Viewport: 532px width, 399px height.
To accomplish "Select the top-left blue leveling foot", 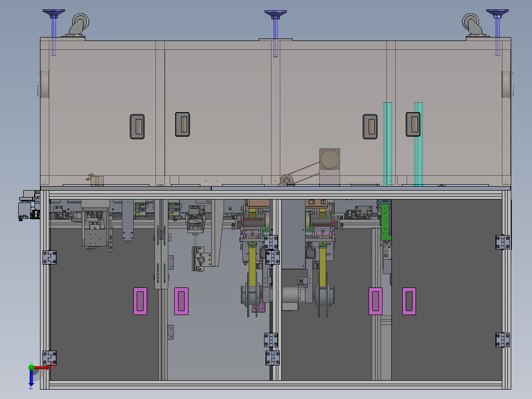I will click(x=54, y=32).
